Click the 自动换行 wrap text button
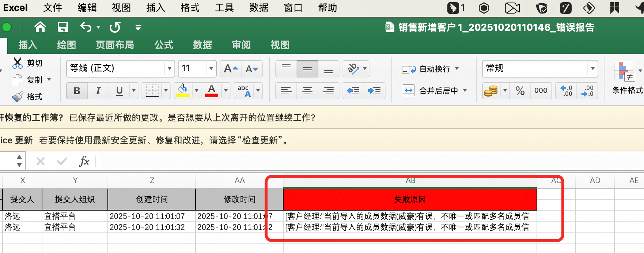 click(430, 69)
